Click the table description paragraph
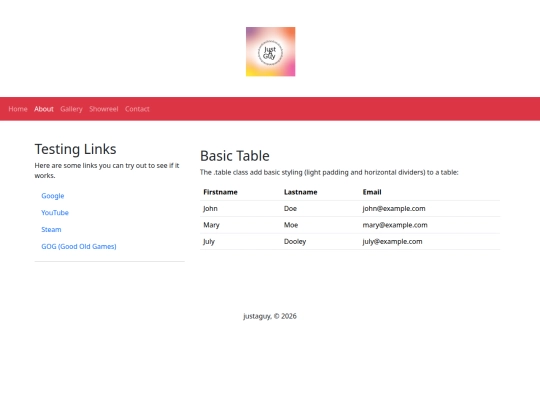The width and height of the screenshot is (540, 405). [329, 172]
